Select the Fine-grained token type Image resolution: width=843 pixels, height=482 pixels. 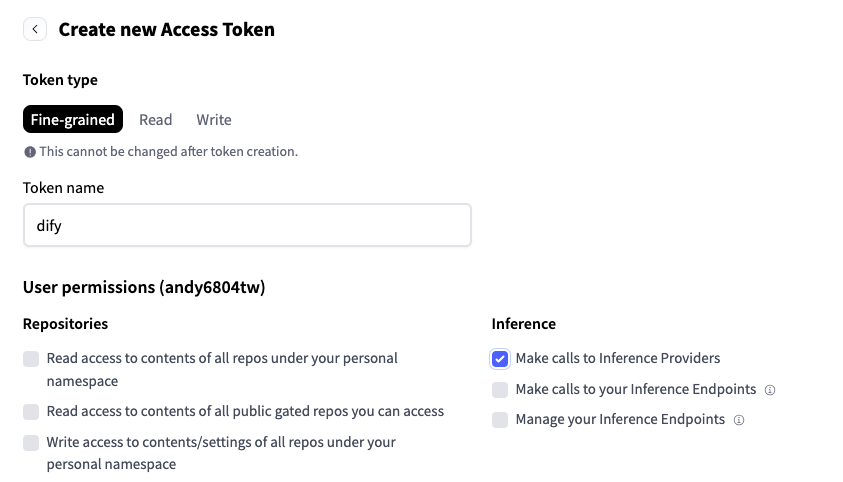point(73,120)
